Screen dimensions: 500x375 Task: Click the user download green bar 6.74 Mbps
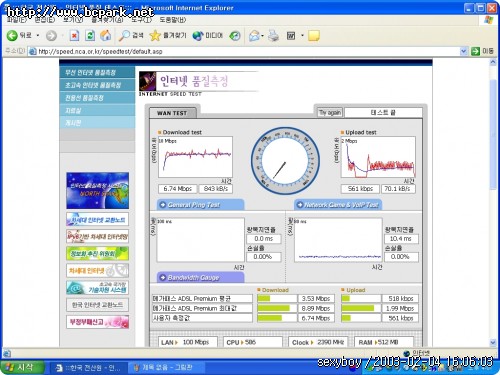270,318
